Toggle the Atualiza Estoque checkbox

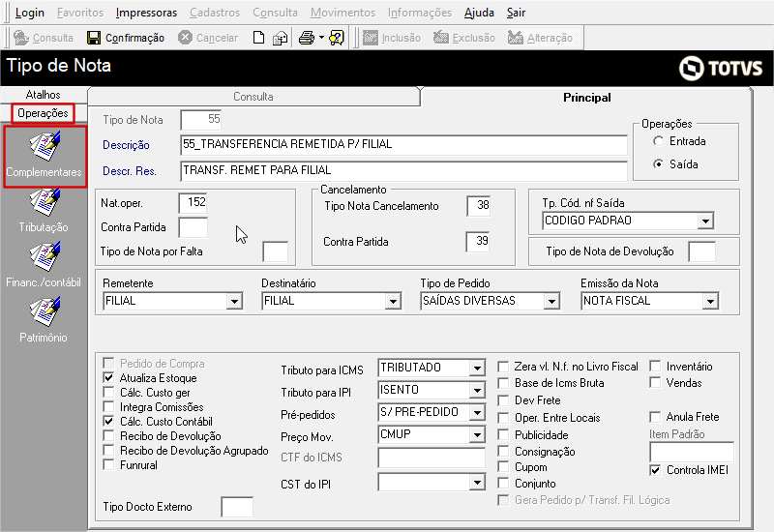pyautogui.click(x=108, y=378)
